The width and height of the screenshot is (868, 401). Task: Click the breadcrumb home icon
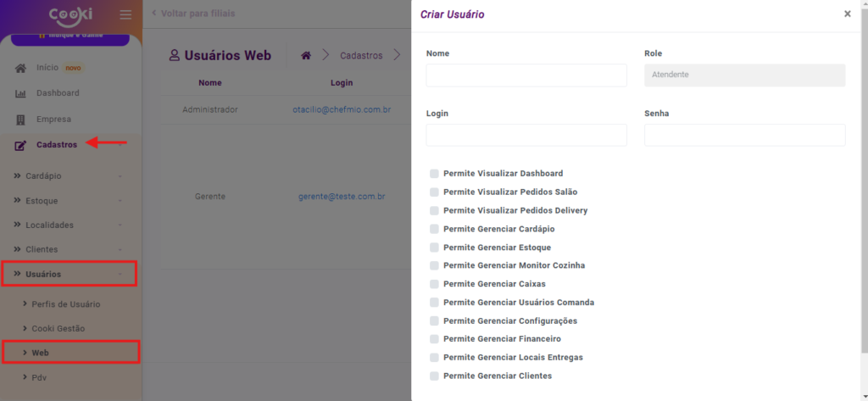coord(306,55)
